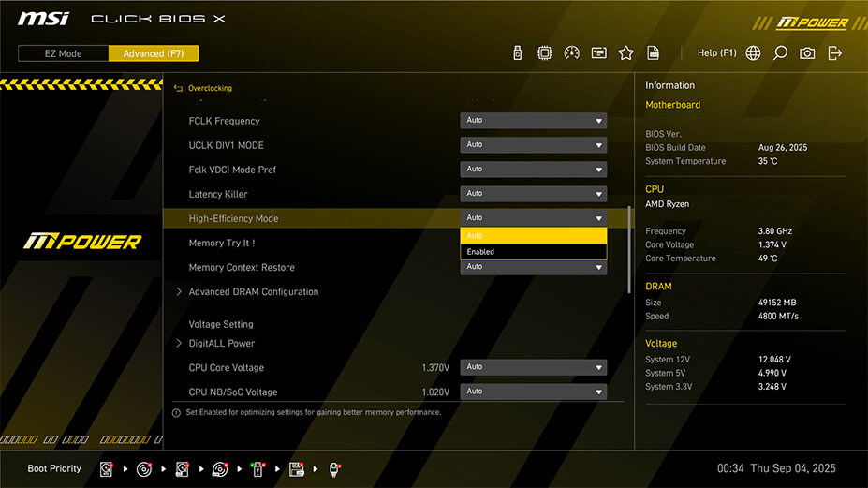Open the Latency Killer dropdown
The height and width of the screenshot is (488, 868).
click(533, 194)
